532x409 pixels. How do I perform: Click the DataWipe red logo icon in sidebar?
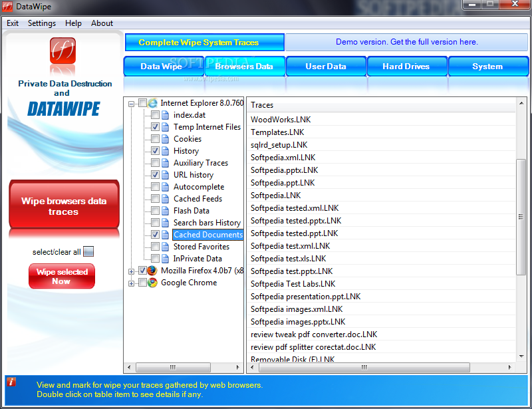point(63,51)
